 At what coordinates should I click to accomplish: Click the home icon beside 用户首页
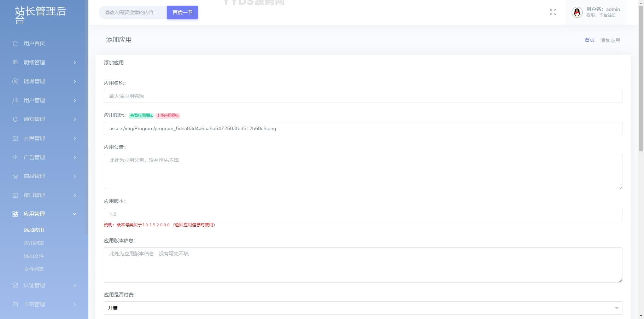pyautogui.click(x=15, y=43)
